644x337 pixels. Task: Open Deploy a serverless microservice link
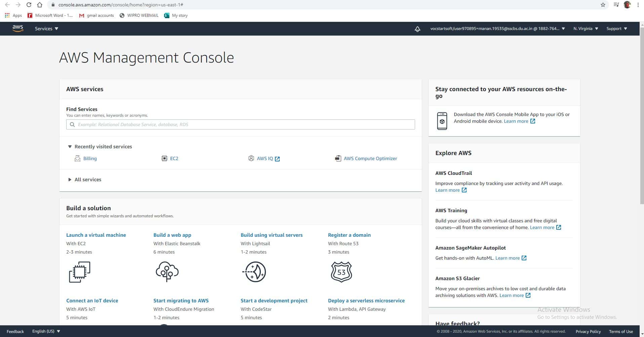366,301
